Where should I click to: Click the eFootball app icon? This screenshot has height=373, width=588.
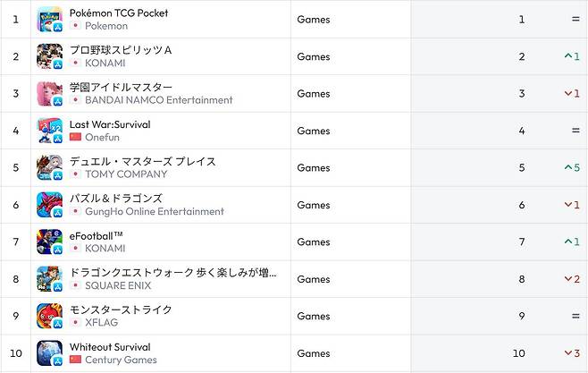tap(49, 242)
